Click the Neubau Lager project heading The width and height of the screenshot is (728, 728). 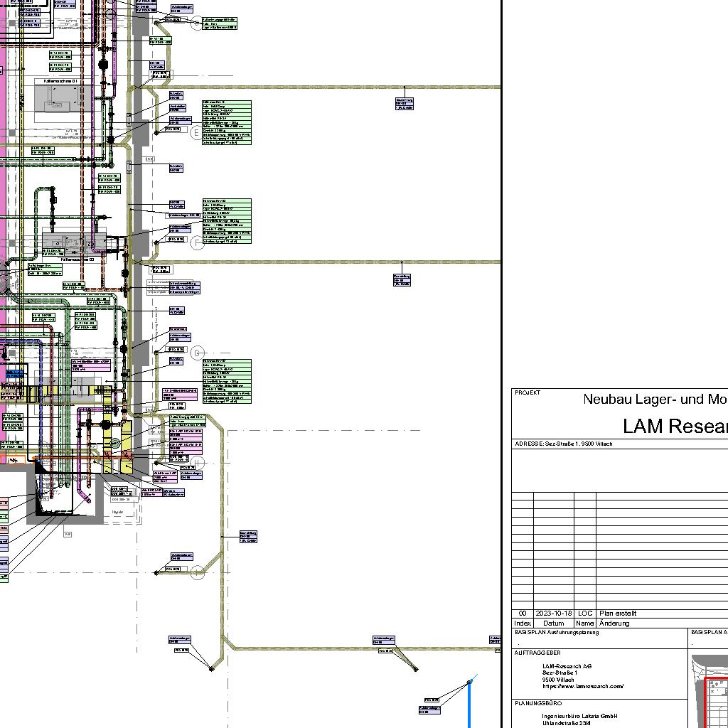[x=655, y=400]
